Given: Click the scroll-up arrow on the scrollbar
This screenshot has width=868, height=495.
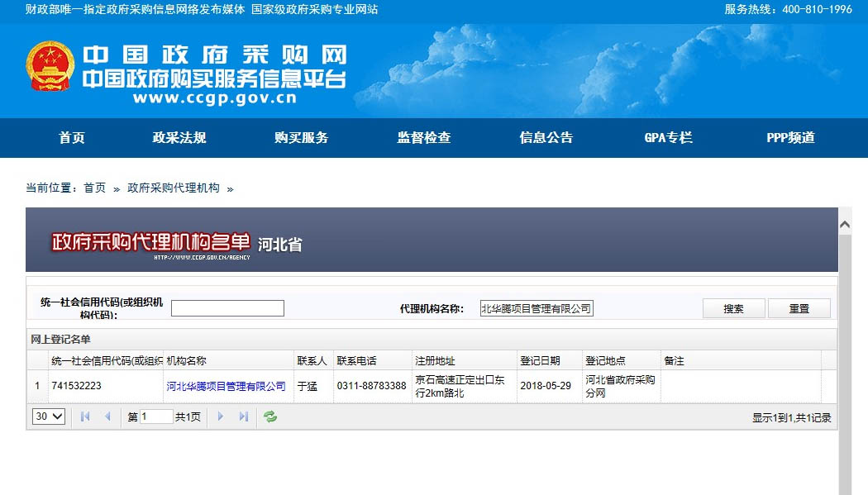Looking at the screenshot, I should pyautogui.click(x=845, y=224).
